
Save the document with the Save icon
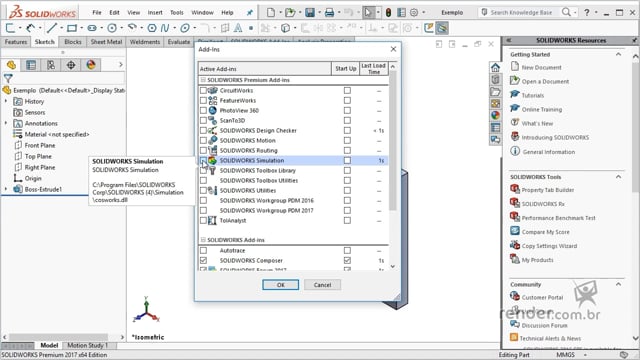(310, 13)
